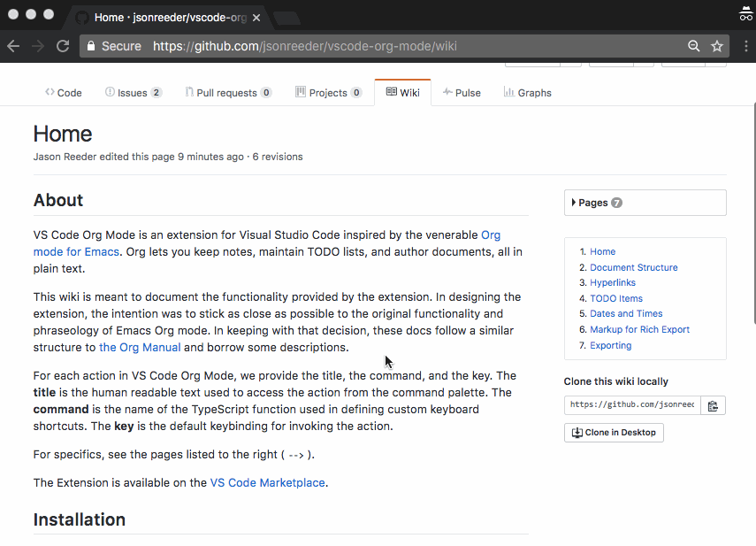Expand the Pages disclosure triangle
The height and width of the screenshot is (546, 756).
(x=573, y=203)
